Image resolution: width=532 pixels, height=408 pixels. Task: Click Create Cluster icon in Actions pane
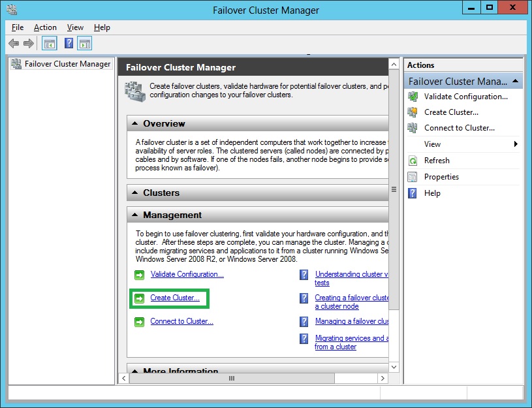(413, 112)
